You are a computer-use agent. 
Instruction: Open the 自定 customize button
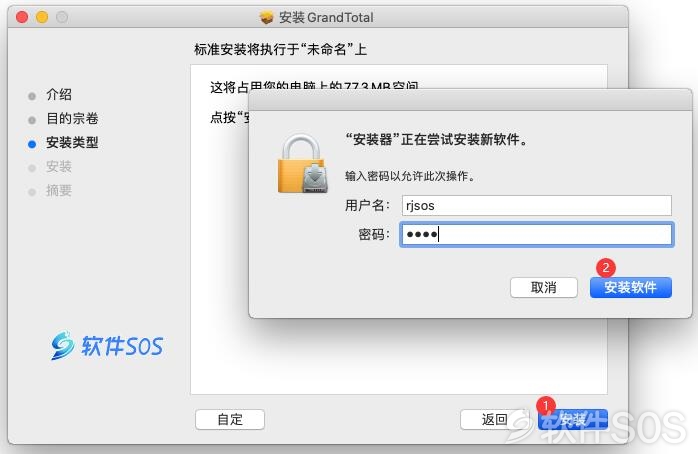point(230,419)
